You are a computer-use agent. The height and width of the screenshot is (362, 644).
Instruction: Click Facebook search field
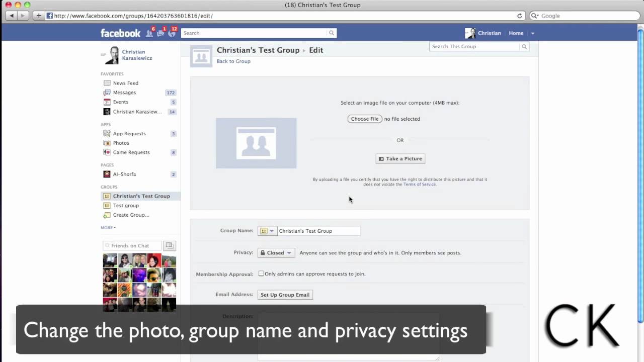(254, 33)
